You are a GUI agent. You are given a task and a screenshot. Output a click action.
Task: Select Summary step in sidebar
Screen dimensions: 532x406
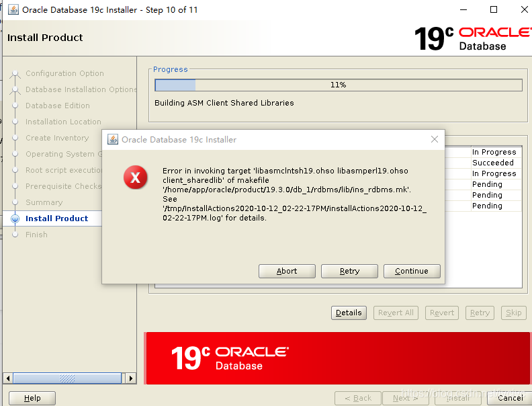coord(44,202)
